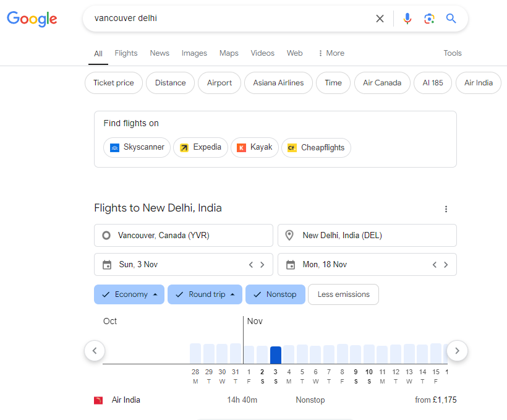Screen dimensions: 507x420
Task: Edit origin Vancouver, Canada (YVR) field
Action: click(184, 235)
